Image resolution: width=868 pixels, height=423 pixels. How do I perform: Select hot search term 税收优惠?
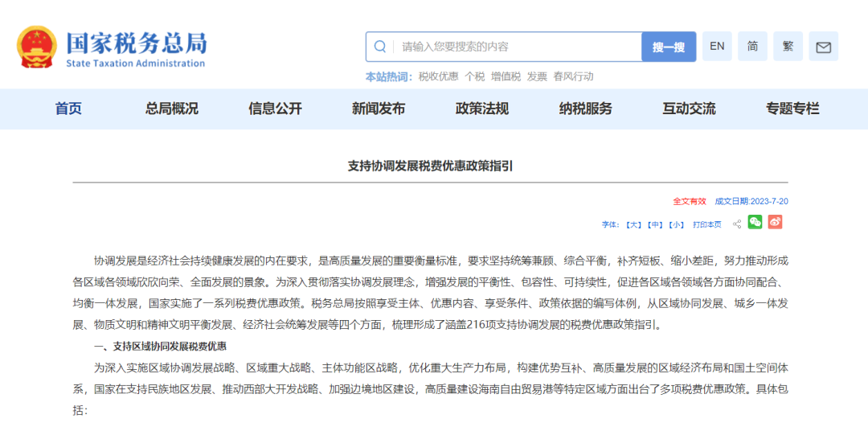438,76
